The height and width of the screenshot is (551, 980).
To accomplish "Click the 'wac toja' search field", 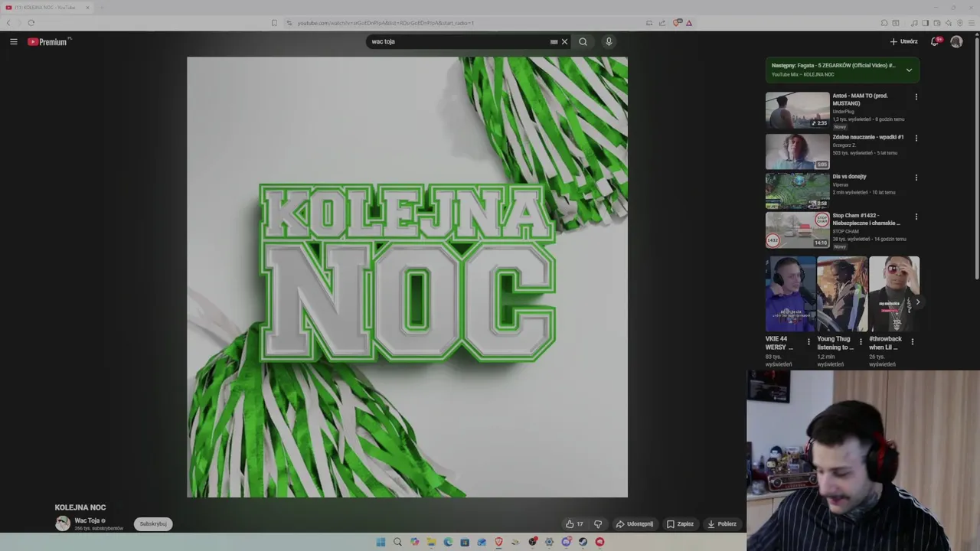I will click(457, 41).
